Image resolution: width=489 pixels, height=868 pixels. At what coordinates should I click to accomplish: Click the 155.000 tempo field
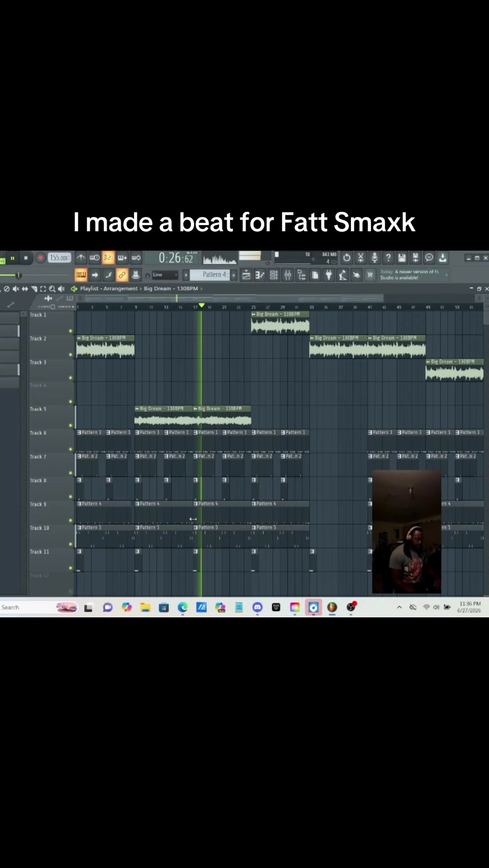coord(59,258)
